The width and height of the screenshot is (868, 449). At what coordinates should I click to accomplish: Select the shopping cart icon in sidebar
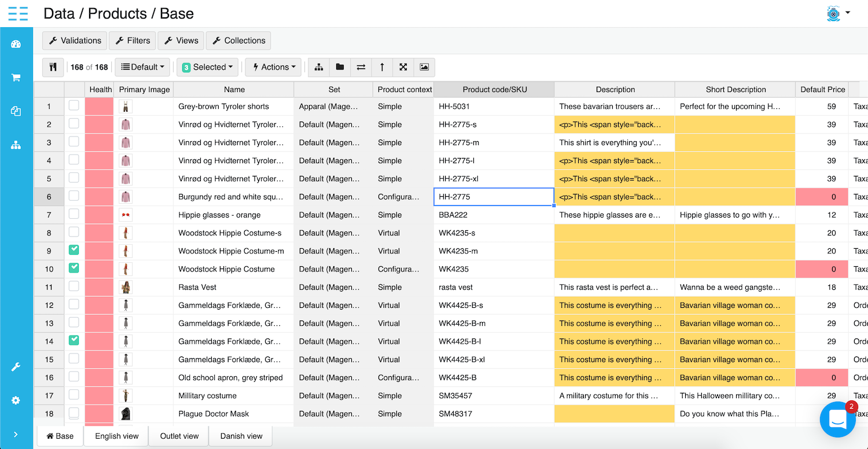16,77
